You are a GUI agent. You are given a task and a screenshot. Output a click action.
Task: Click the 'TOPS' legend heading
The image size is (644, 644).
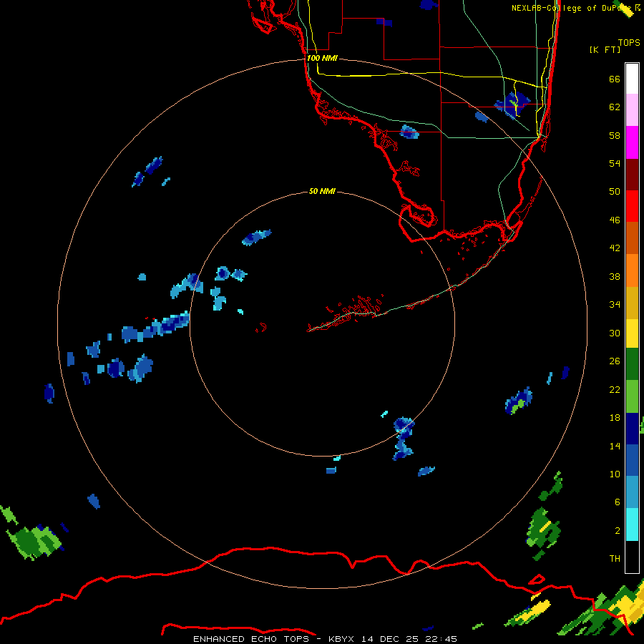pos(629,42)
